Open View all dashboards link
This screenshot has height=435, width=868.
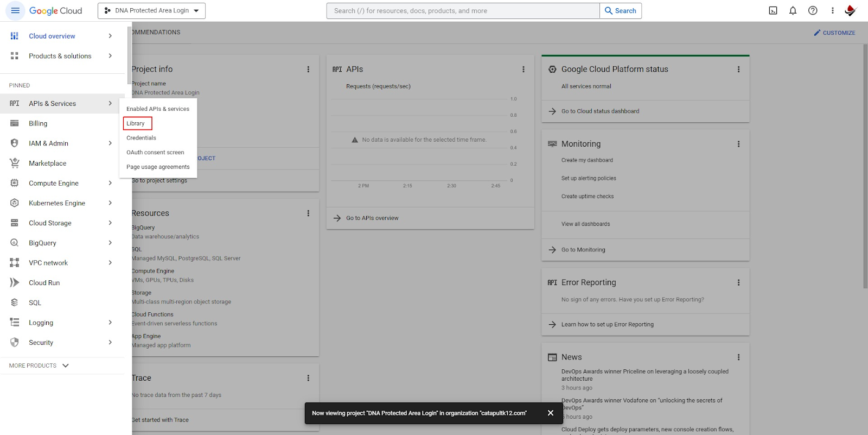click(x=585, y=224)
